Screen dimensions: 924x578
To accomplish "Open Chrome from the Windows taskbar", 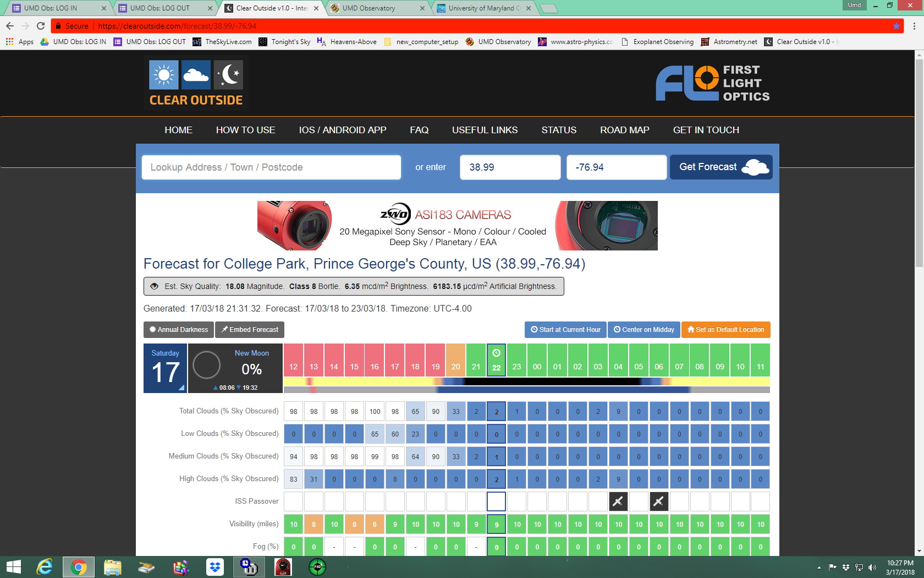I will pyautogui.click(x=79, y=567).
